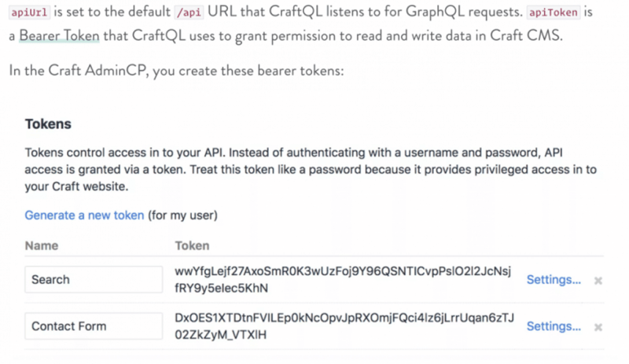Image resolution: width=629 pixels, height=364 pixels.
Task: Focus the Contact Form name field
Action: pyautogui.click(x=94, y=326)
